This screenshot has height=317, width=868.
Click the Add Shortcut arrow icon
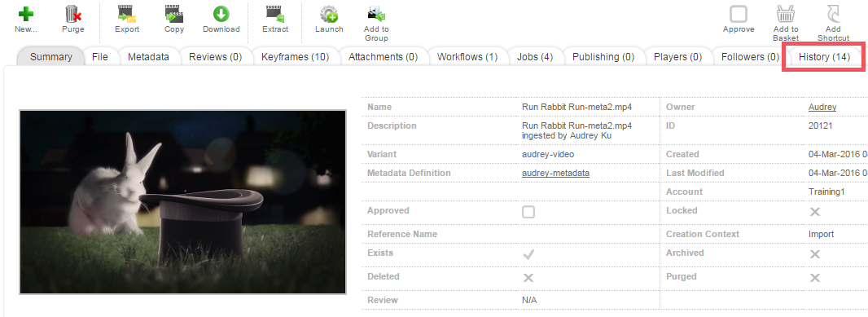tap(832, 13)
